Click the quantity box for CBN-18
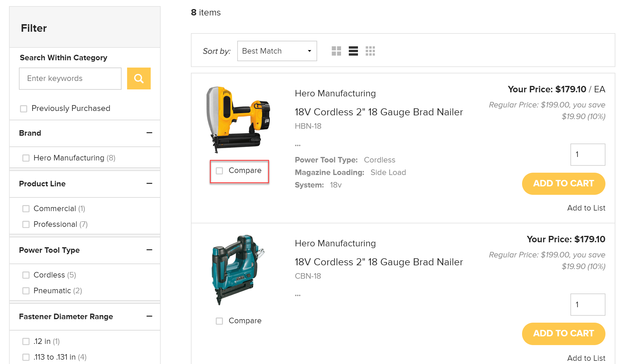This screenshot has height=364, width=627. coord(587,304)
